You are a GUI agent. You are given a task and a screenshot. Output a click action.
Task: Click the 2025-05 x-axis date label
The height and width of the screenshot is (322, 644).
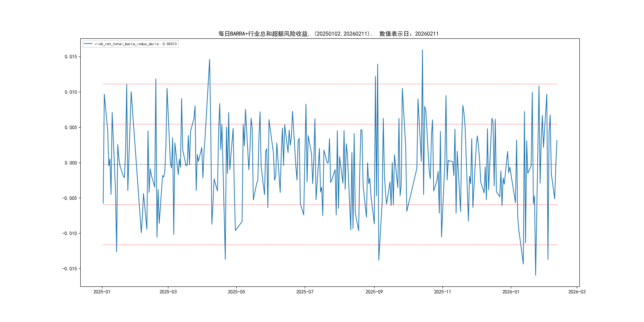tap(236, 292)
